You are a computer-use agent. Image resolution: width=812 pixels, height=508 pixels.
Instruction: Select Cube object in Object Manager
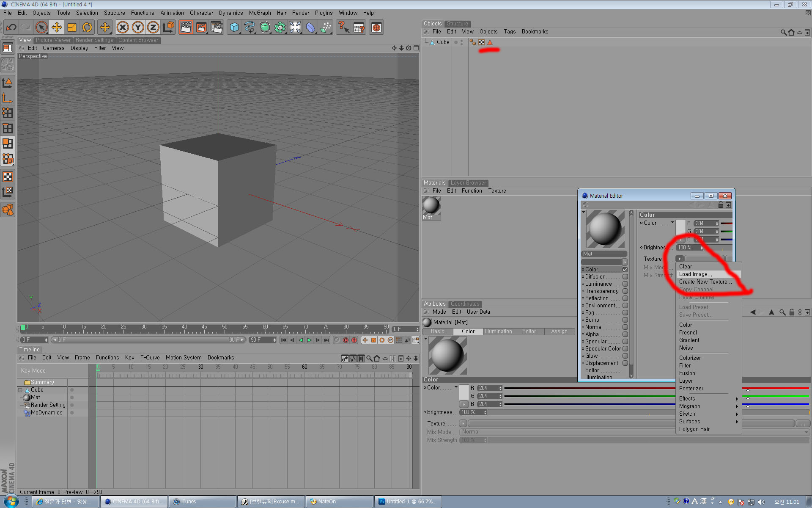[x=443, y=42]
